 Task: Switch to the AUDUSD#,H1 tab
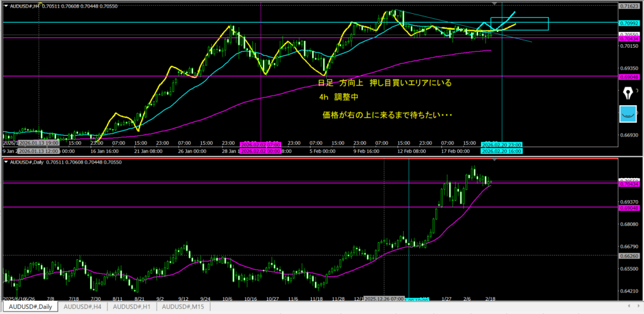point(133,306)
